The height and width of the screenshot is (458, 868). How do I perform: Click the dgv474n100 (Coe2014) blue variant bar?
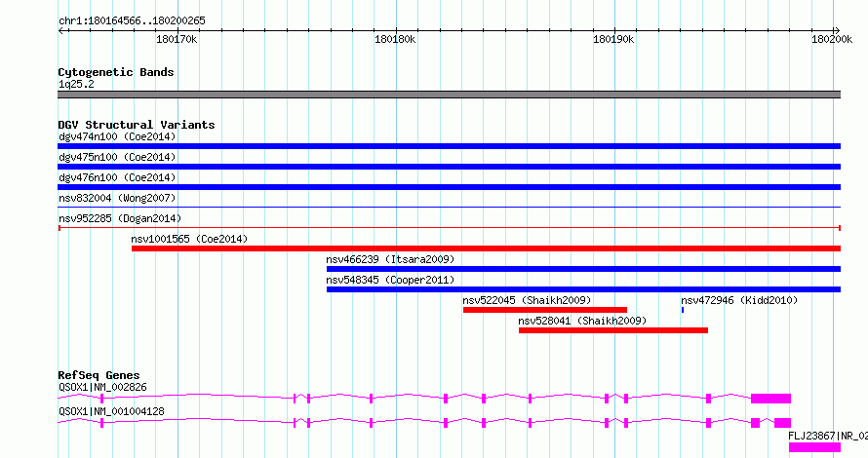pyautogui.click(x=449, y=146)
